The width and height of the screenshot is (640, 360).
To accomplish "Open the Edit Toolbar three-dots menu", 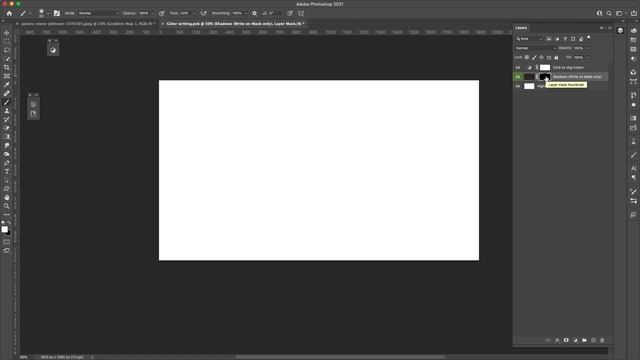I will (7, 215).
